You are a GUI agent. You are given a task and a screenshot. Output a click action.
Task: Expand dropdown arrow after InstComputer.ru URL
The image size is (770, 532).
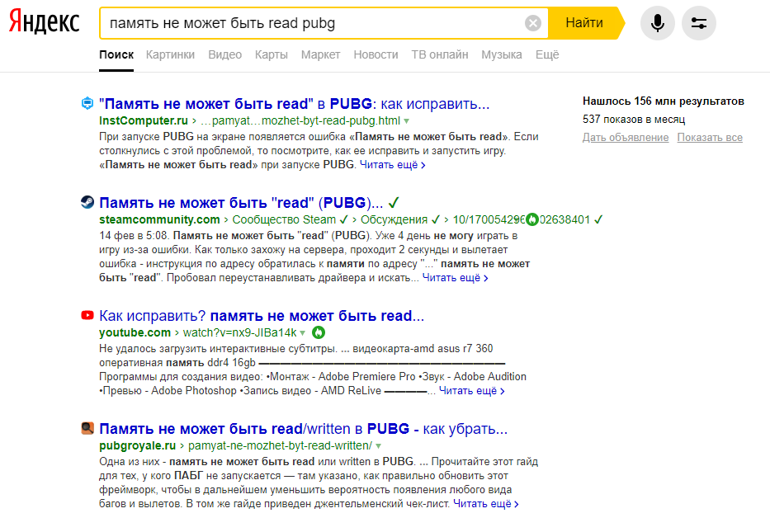click(407, 121)
